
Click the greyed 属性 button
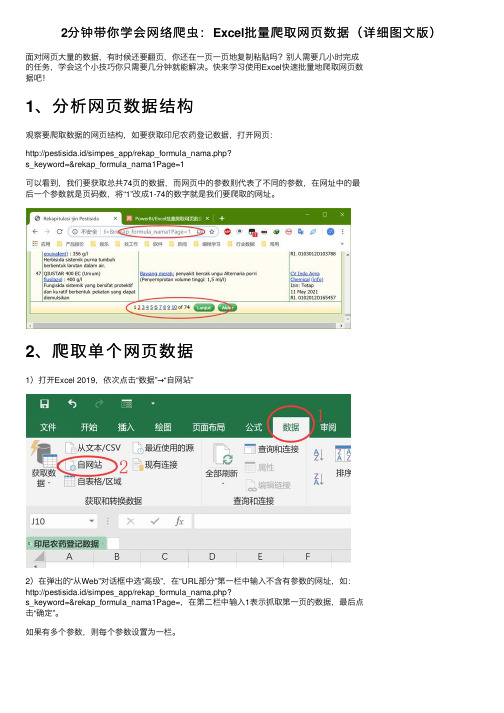coord(260,467)
